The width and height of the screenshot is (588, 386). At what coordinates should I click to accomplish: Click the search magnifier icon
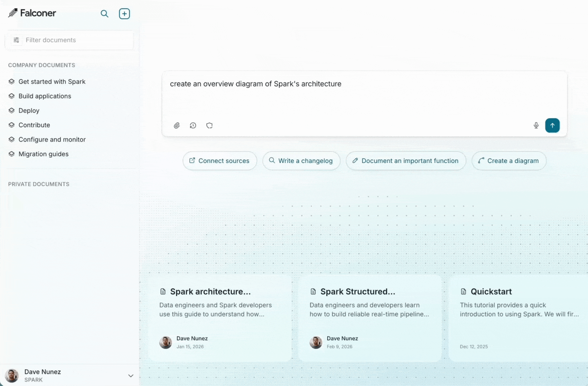click(104, 14)
